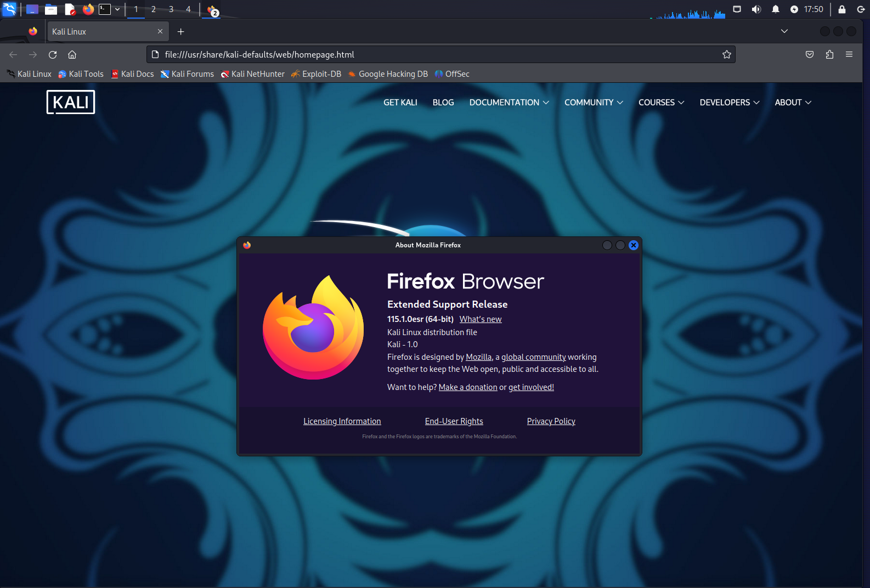Switch to workspace 1
Viewport: 870px width, 588px height.
136,9
